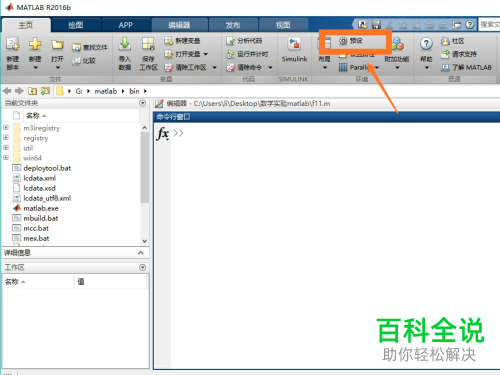The width and height of the screenshot is (500, 375).
Task: Click Analyze Code (分析代码)
Action: point(244,41)
